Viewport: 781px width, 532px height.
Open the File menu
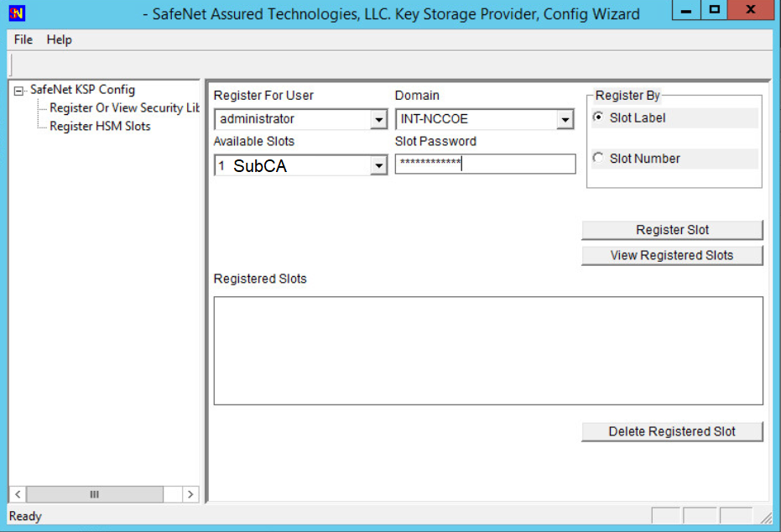point(23,39)
